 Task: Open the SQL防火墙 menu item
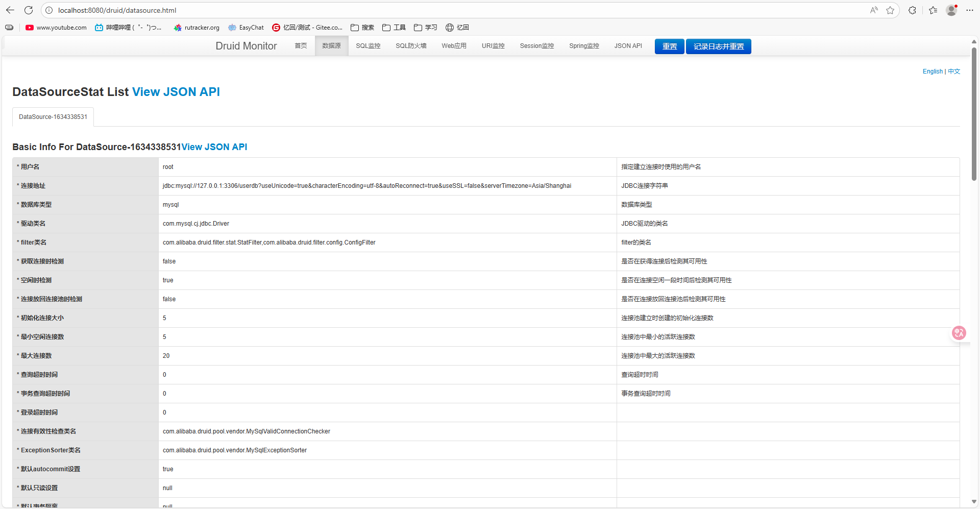[x=411, y=46]
